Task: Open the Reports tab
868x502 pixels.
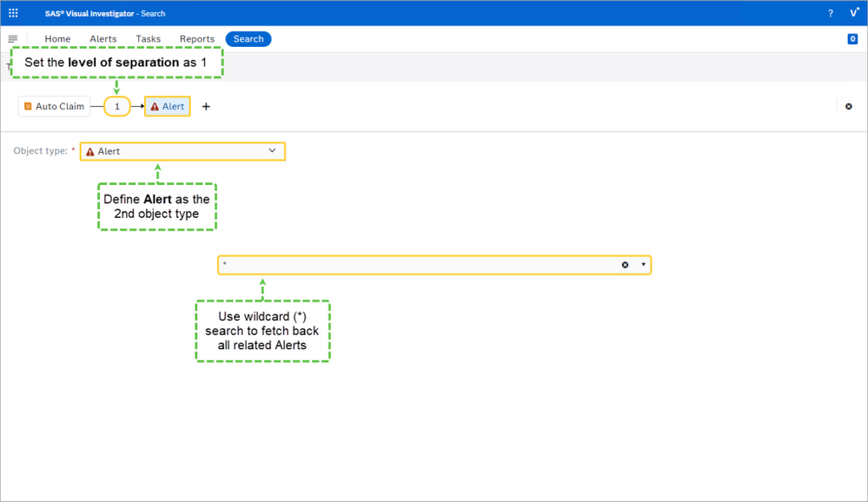Action: [x=196, y=39]
